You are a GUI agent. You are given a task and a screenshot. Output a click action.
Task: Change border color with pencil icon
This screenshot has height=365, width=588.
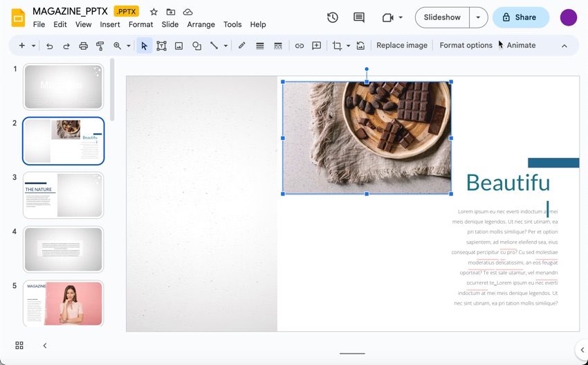point(242,46)
